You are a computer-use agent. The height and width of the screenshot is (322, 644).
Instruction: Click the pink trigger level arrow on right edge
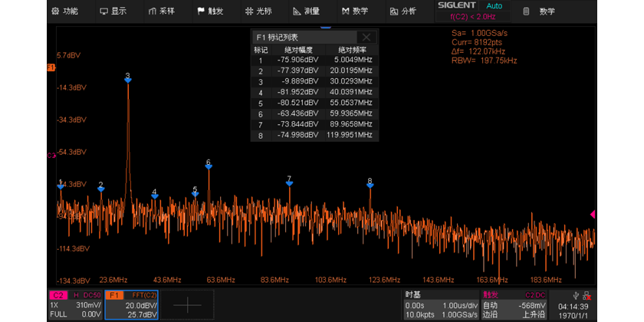coord(592,215)
